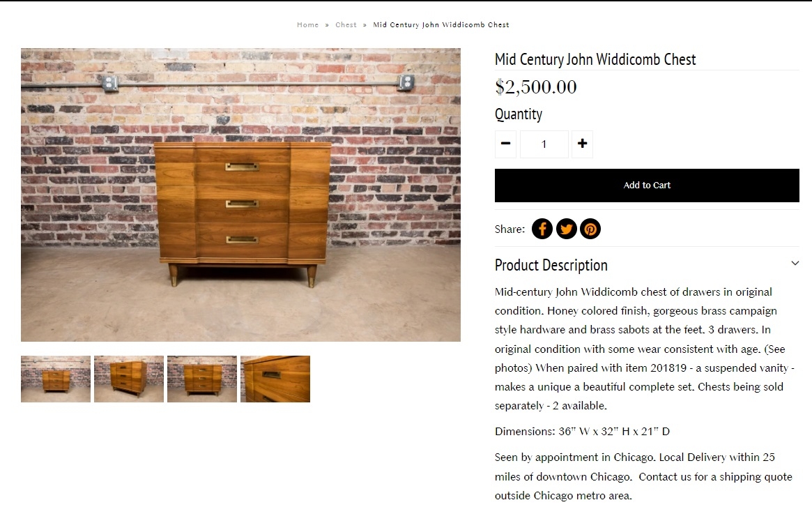Click the Dimensions line in description
812x507 pixels.
[582, 431]
